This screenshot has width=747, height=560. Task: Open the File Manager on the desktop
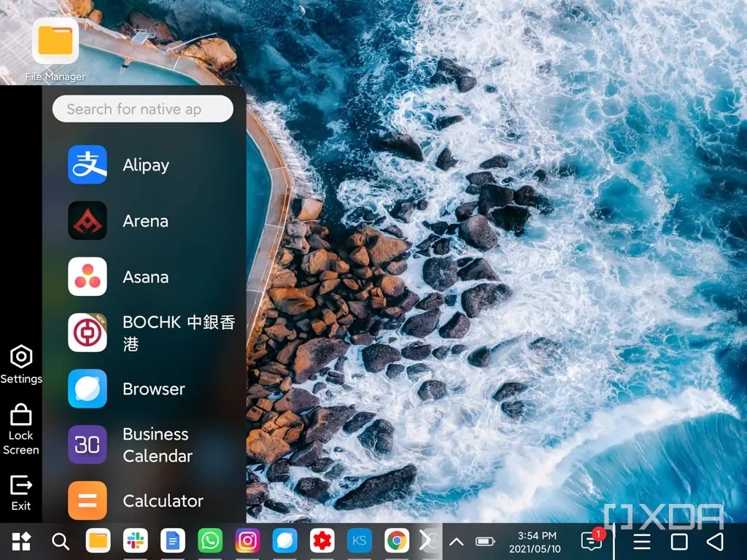(54, 42)
